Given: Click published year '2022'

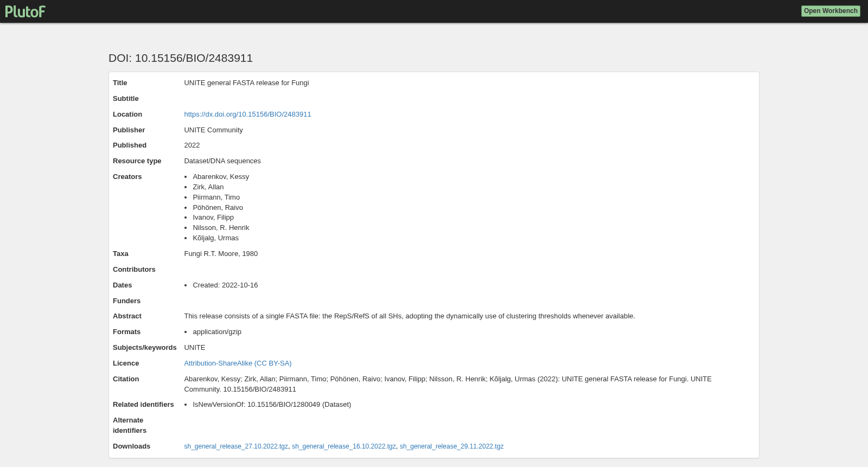Looking at the screenshot, I should tap(192, 145).
